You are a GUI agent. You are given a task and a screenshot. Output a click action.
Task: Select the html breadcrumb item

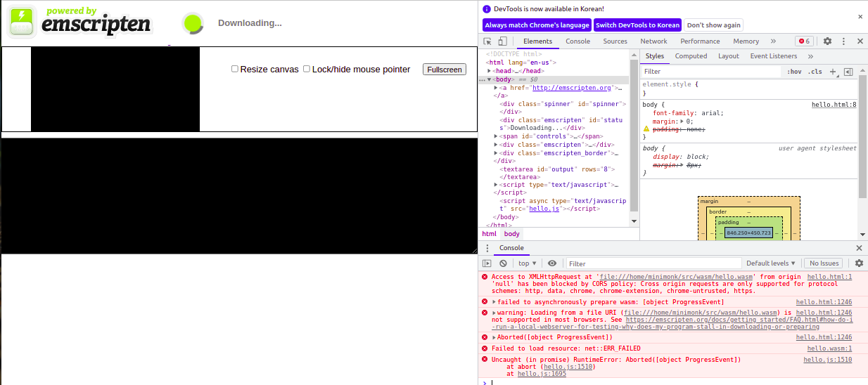[x=489, y=234]
